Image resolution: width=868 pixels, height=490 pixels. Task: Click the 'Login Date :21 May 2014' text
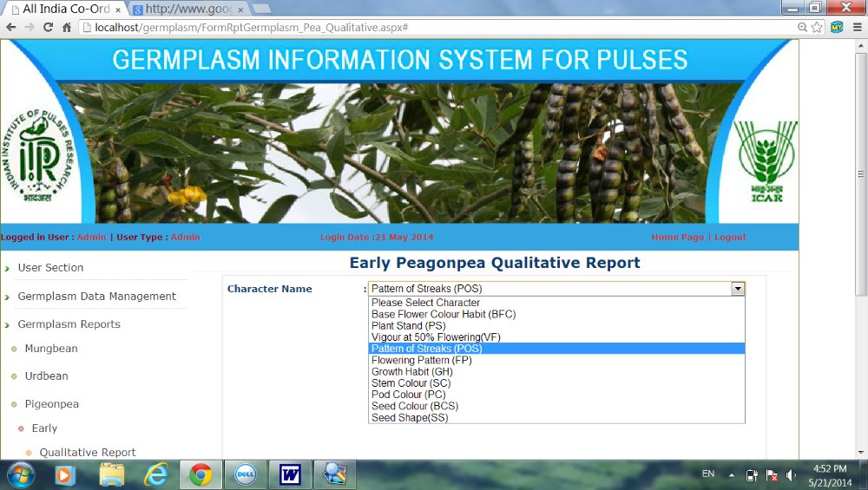coord(377,237)
